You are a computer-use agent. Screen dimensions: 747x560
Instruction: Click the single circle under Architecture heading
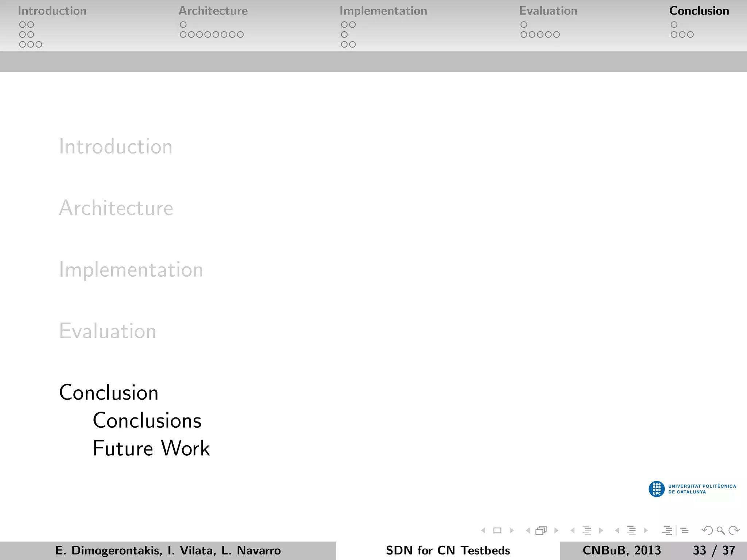pyautogui.click(x=183, y=25)
